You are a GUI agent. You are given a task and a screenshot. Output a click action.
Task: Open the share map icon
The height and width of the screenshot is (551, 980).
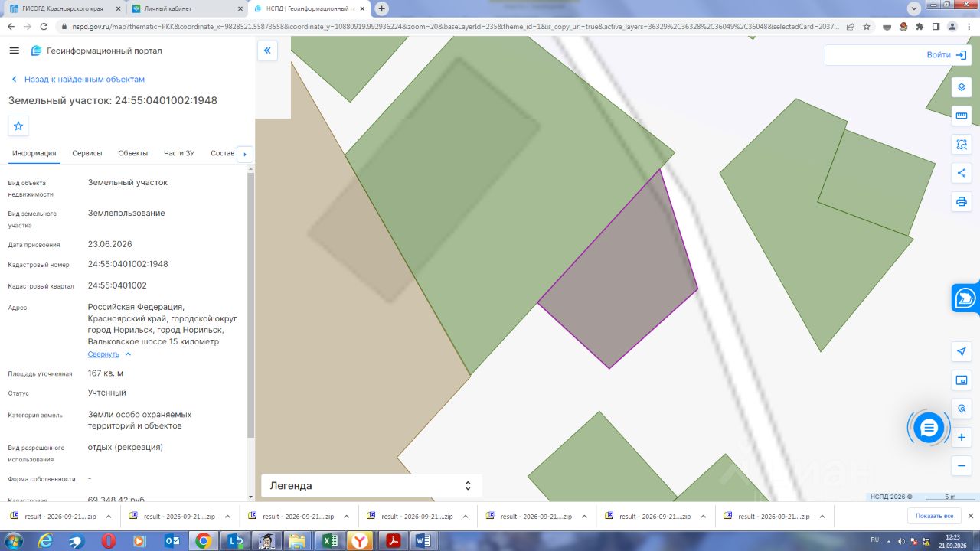(x=962, y=173)
